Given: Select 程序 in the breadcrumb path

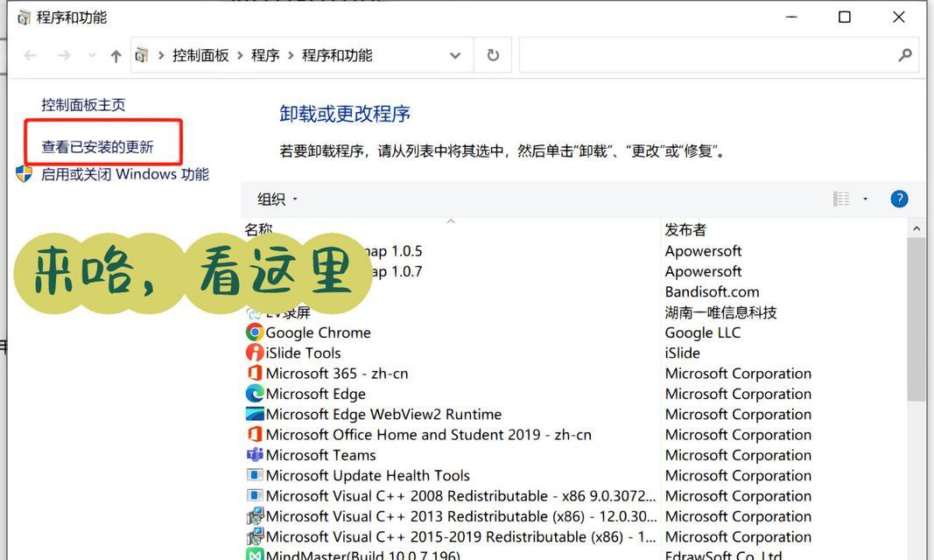Looking at the screenshot, I should [265, 55].
